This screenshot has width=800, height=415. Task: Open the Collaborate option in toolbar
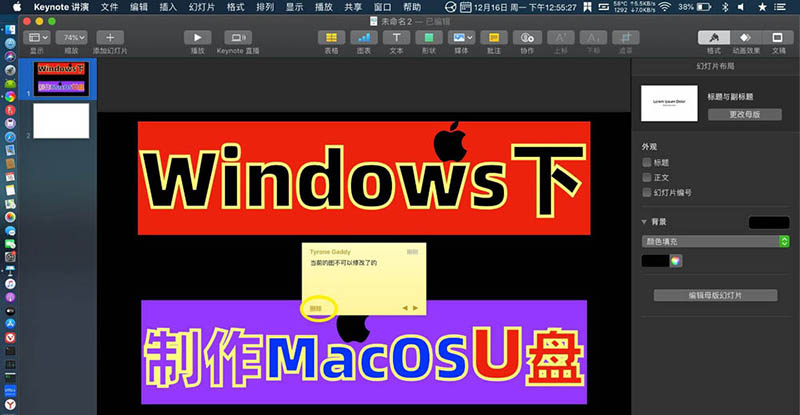point(527,38)
